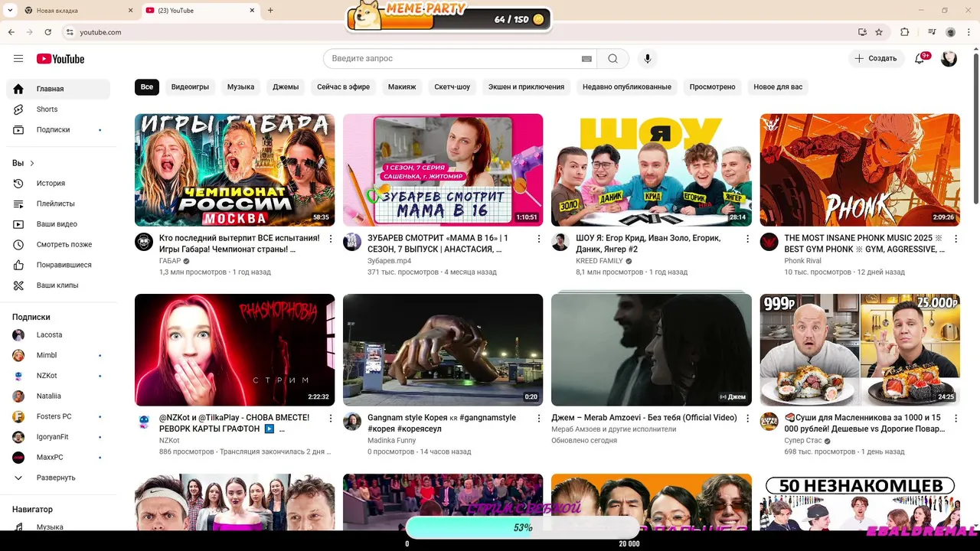Screen dimensions: 980x551
Task: Open notifications bell
Action: [920, 59]
